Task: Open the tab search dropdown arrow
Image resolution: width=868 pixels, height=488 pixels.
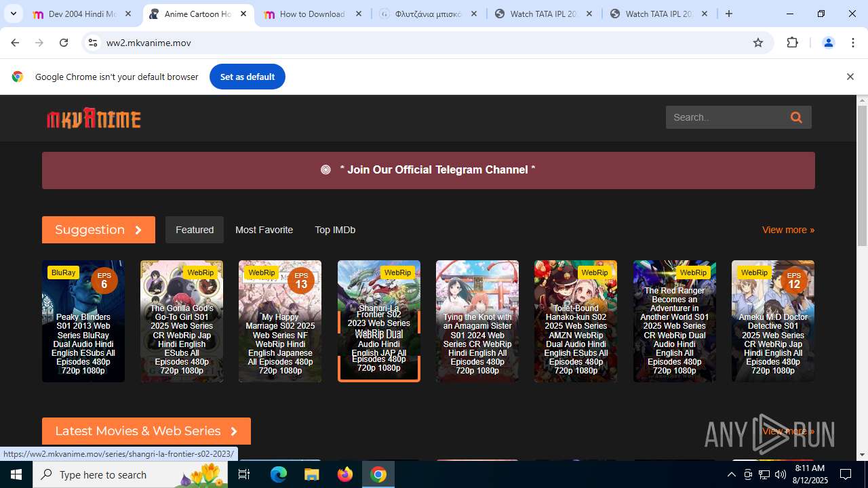Action: pos(13,14)
